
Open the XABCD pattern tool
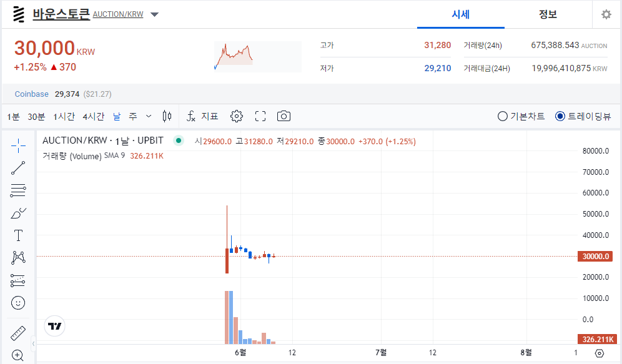tap(17, 257)
